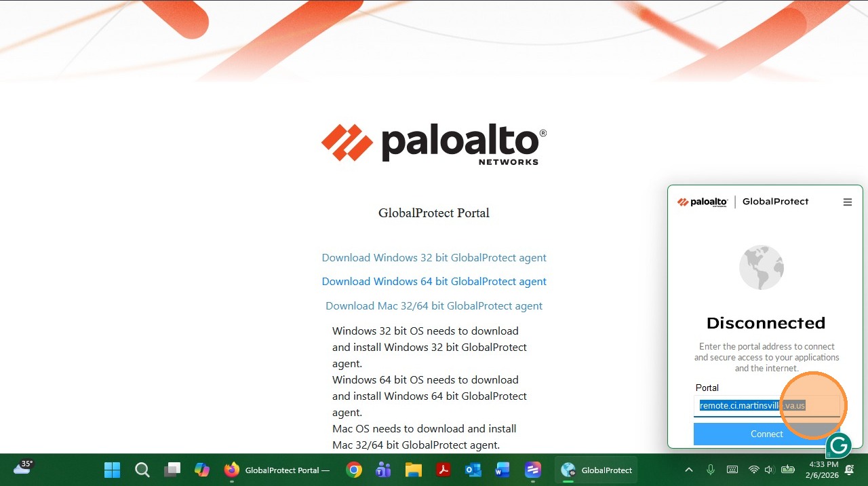Click the microphone tray icon
The width and height of the screenshot is (868, 486).
click(711, 470)
